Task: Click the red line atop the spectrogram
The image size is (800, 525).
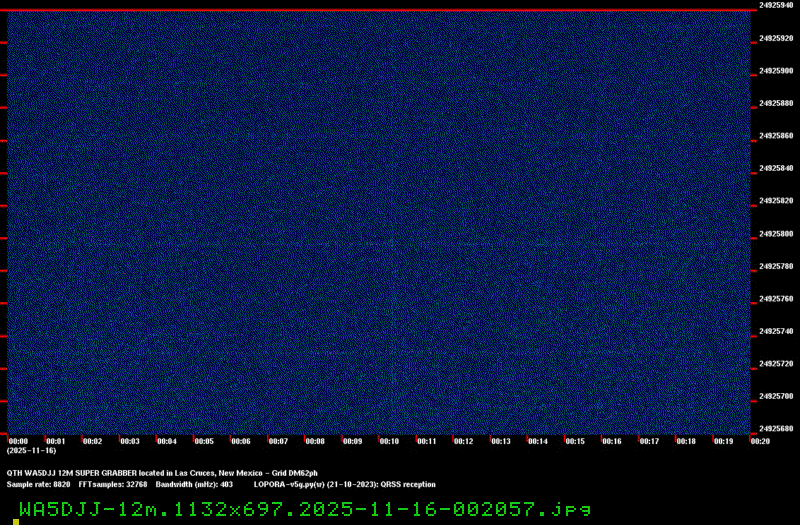Action: click(378, 10)
